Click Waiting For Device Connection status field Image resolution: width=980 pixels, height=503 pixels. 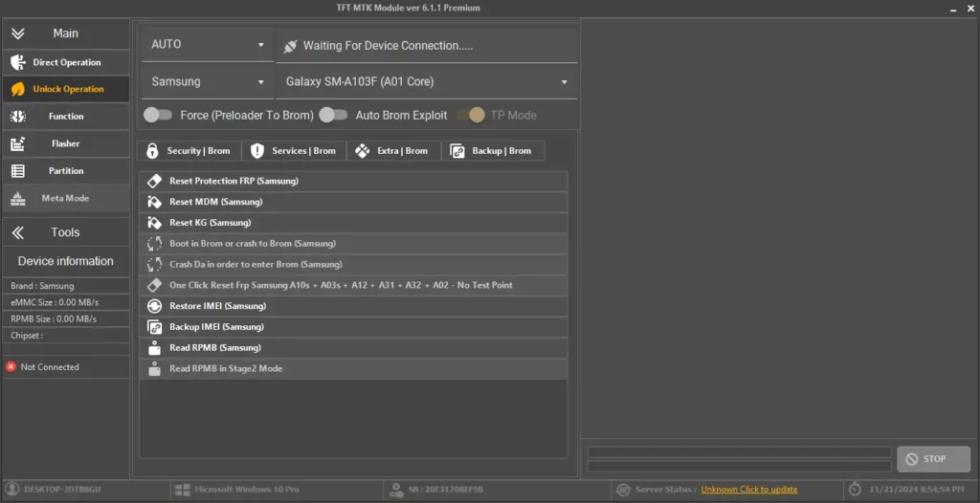click(426, 45)
